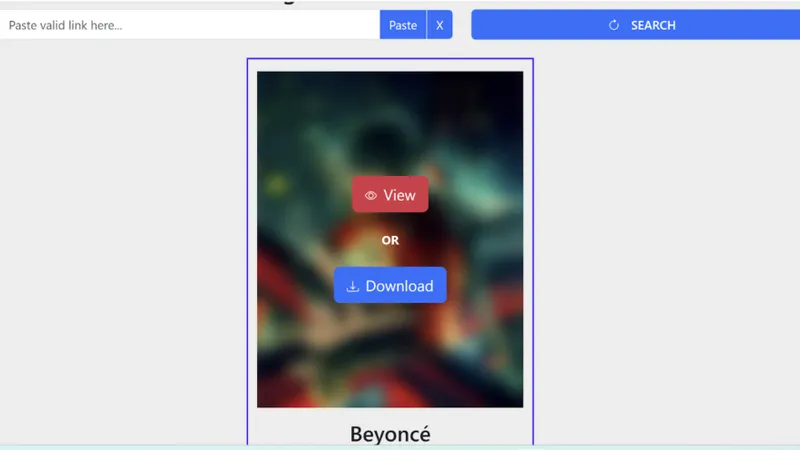Click the eye icon on View
The image size is (800, 450).
[x=371, y=195]
